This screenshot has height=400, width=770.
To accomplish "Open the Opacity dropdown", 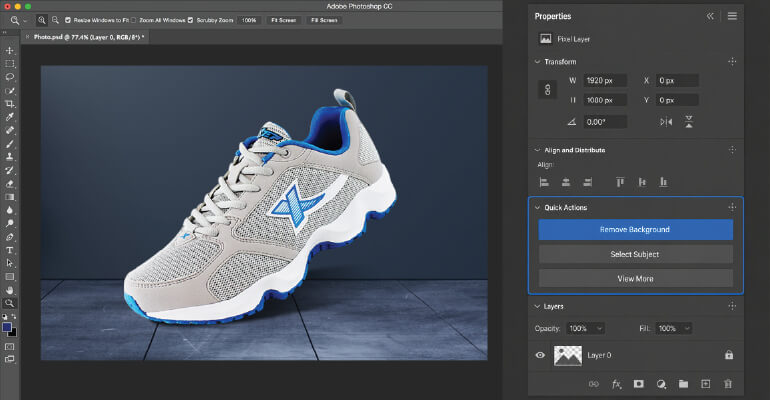I will coord(599,328).
